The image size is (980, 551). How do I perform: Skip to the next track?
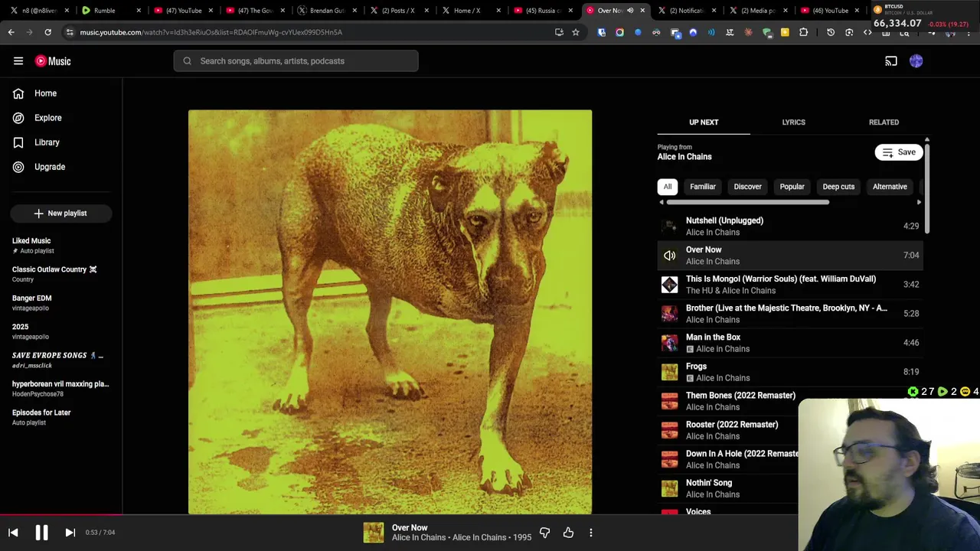pyautogui.click(x=70, y=533)
